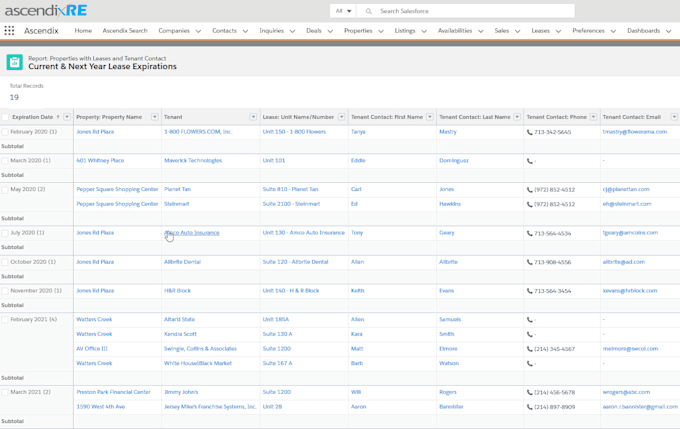Open the Listings tab
Image resolution: width=680 pixels, height=429 pixels.
click(x=405, y=31)
